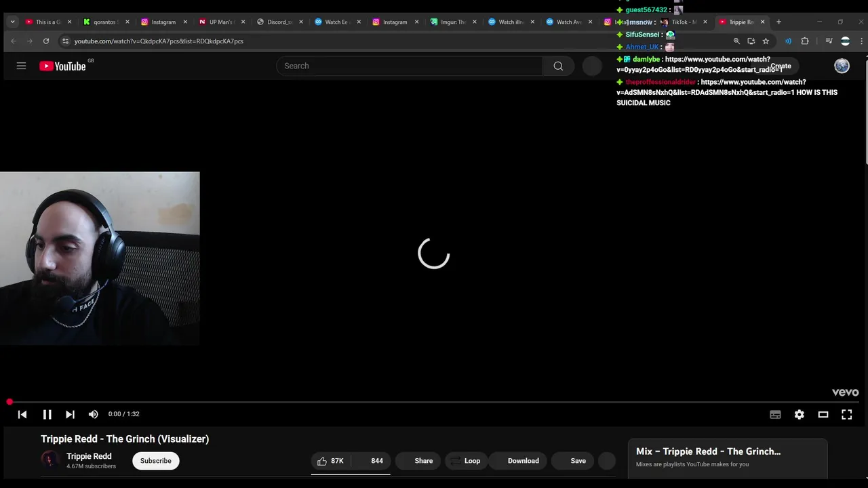This screenshot has width=868, height=488.
Task: Switch to the TikTok tab
Action: pos(684,22)
